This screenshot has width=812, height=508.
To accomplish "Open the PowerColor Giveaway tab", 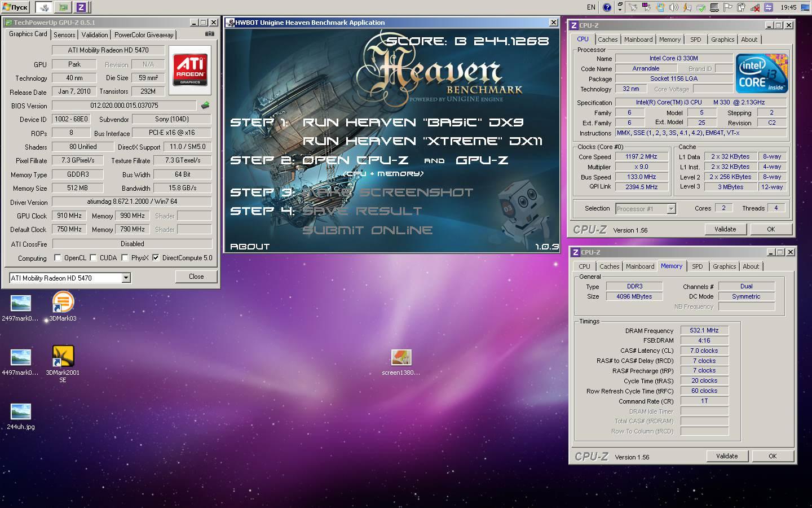I will (144, 35).
